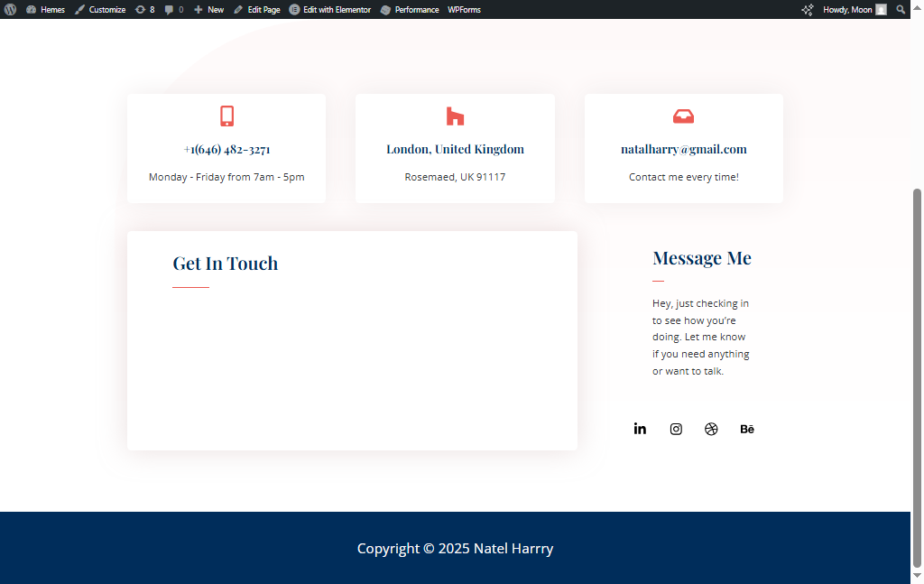Open the WPForms menu item
Screen dimensions: 924x584
[x=463, y=9]
